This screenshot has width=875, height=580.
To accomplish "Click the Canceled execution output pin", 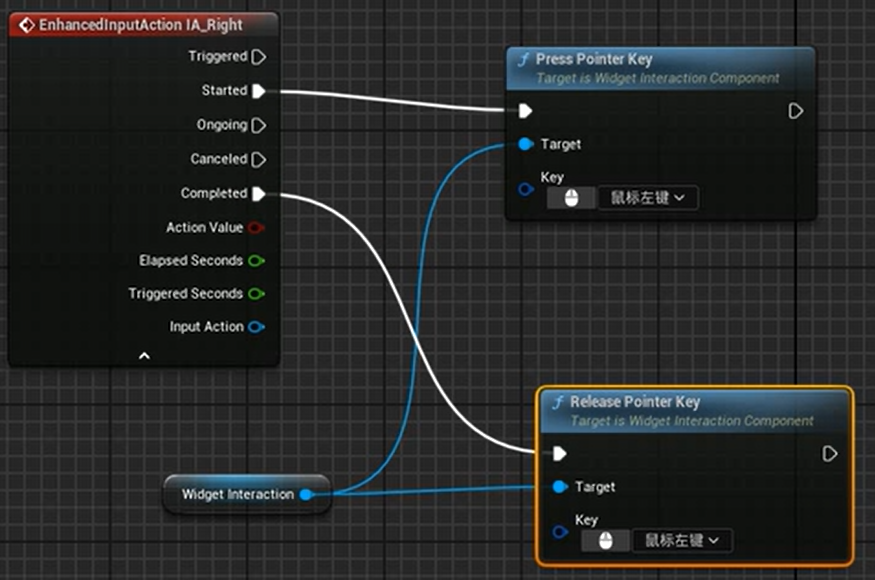I will pos(258,159).
